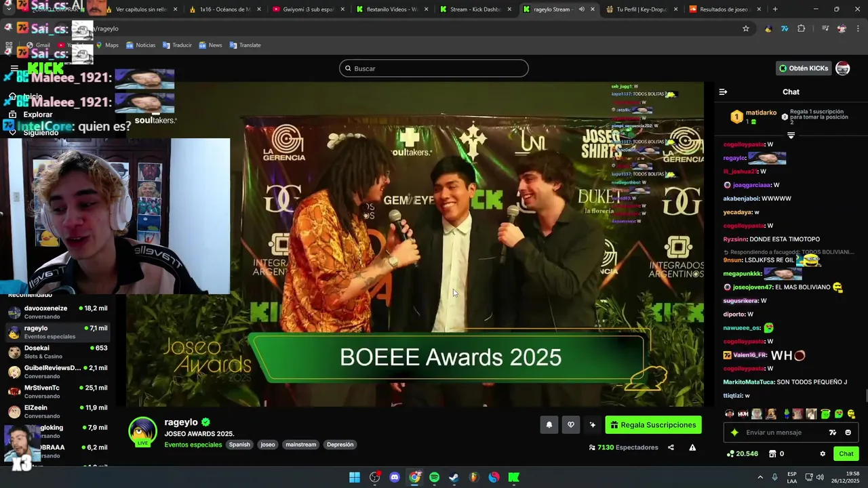
Task: Open the Kick app icon in the taskbar
Action: 513,477
